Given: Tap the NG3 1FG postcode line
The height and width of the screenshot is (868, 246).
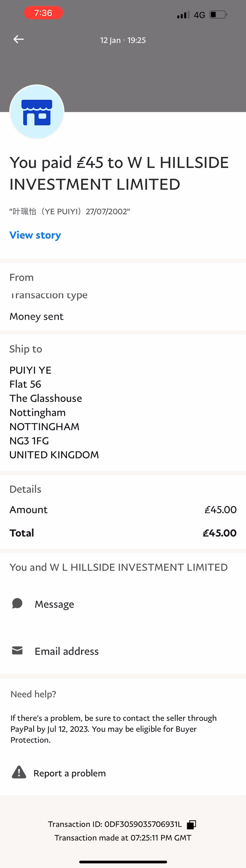Looking at the screenshot, I should click(x=29, y=441).
